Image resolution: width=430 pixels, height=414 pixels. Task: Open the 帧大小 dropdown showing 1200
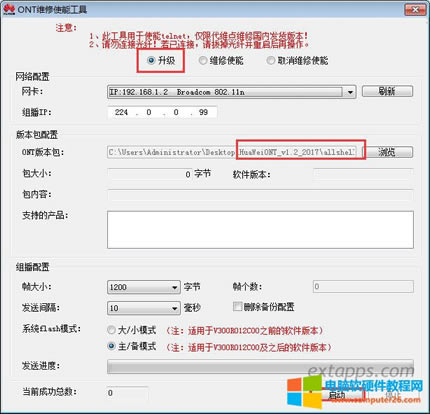pos(144,287)
